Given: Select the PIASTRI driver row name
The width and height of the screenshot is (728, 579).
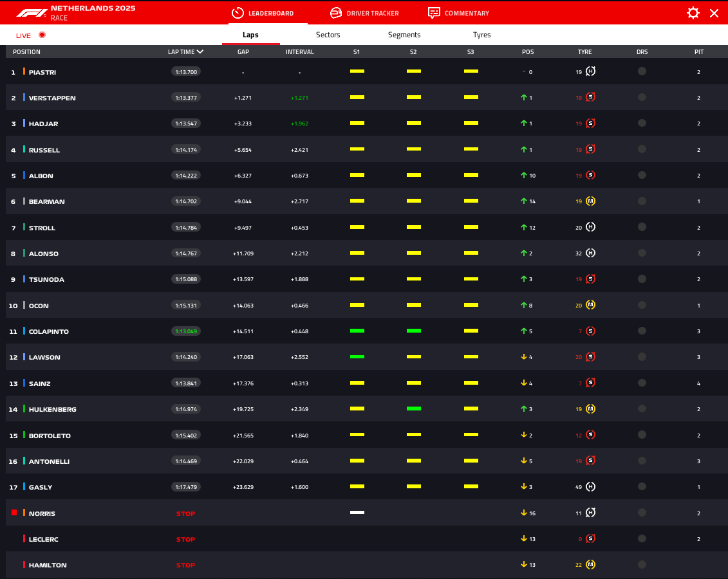Looking at the screenshot, I should pos(42,72).
